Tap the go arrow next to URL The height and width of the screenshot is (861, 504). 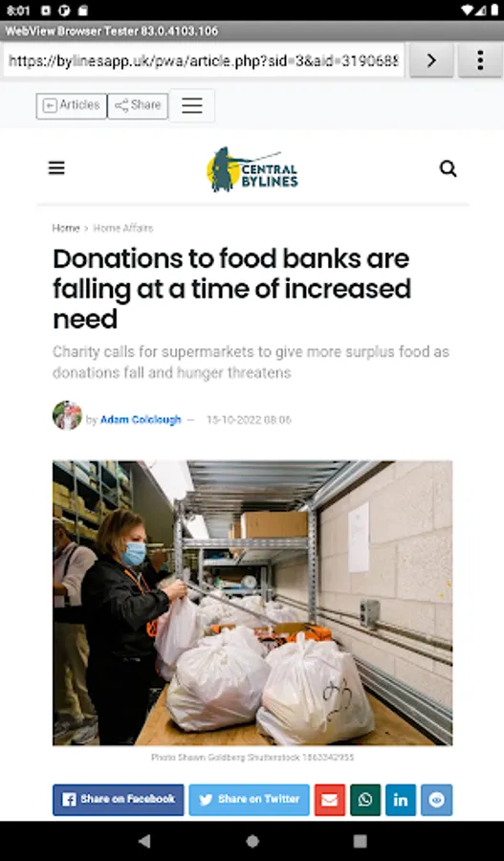[431, 60]
